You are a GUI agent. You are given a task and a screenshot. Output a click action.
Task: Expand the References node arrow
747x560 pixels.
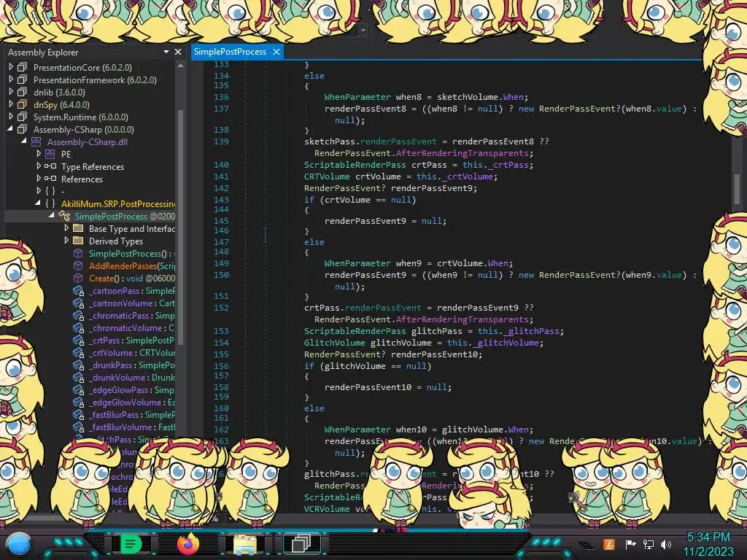pos(39,179)
